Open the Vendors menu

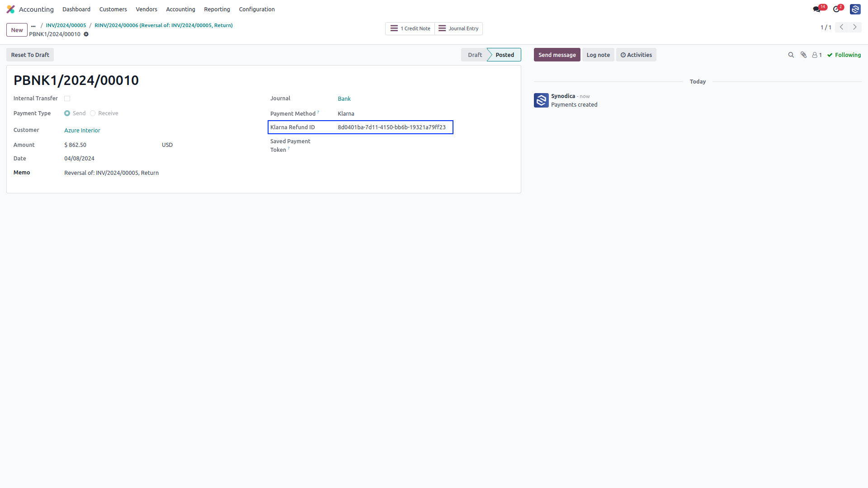point(146,9)
